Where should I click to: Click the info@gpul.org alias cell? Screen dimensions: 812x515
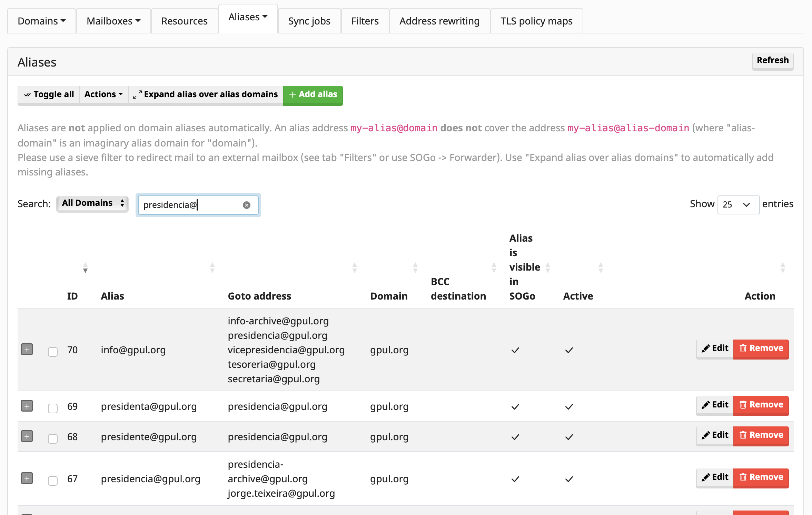(x=133, y=350)
